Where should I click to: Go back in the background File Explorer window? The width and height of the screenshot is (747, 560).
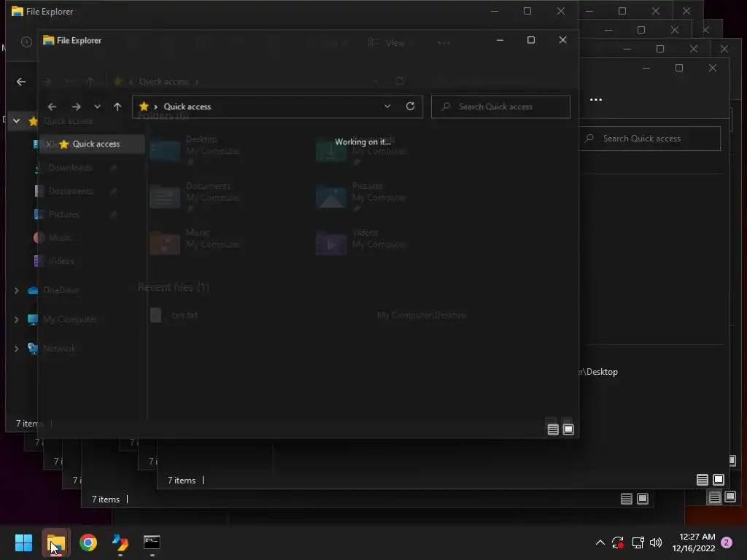pyautogui.click(x=21, y=82)
